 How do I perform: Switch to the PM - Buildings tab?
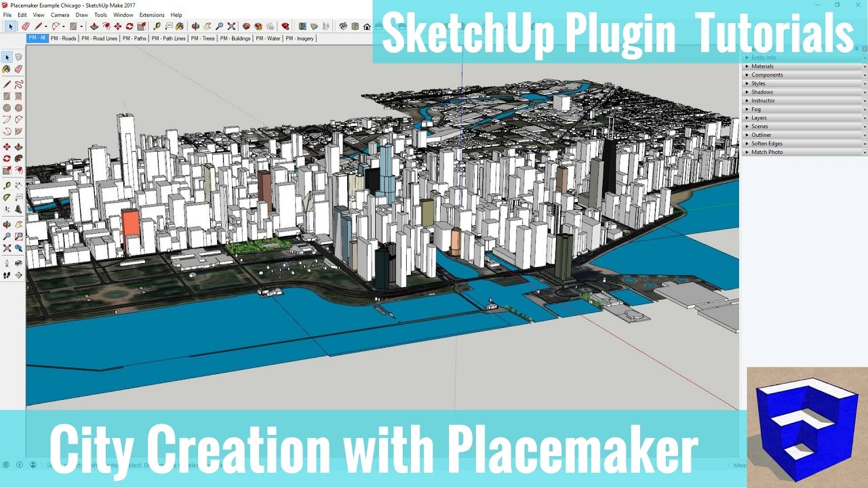click(235, 38)
